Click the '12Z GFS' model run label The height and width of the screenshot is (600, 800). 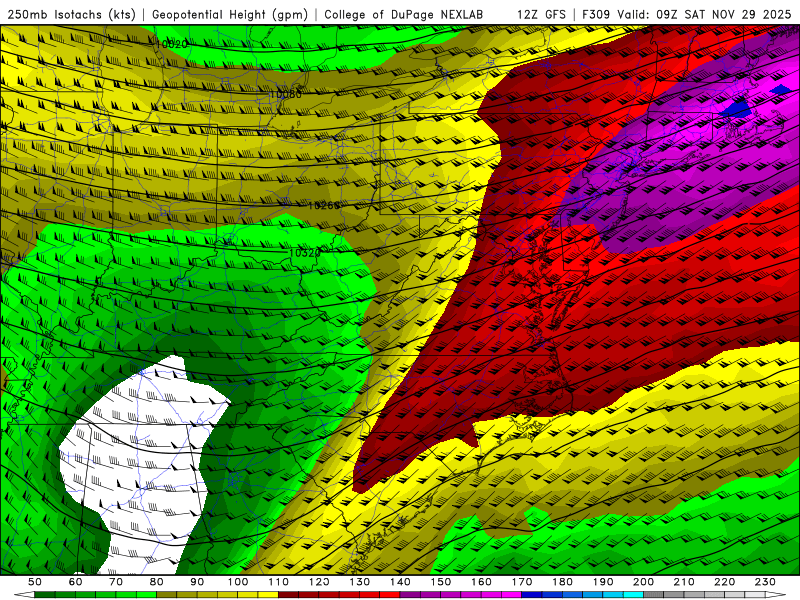(541, 14)
